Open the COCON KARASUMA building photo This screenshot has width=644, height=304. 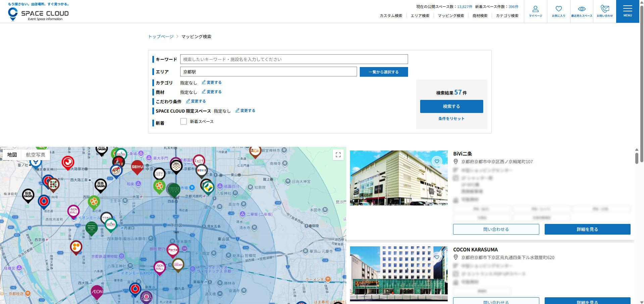tap(399, 274)
